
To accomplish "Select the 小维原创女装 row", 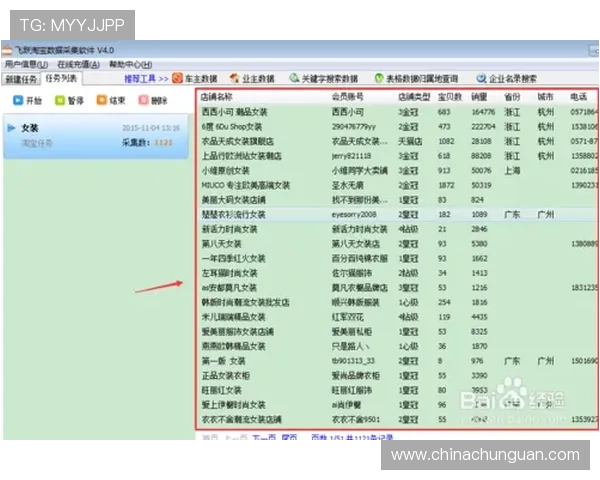I will [397, 171].
